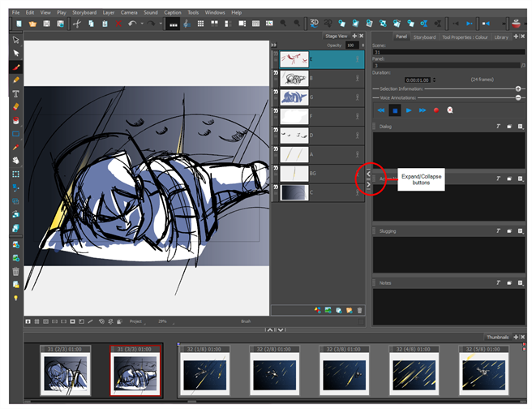Record a voice annotation with the red button
This screenshot has height=409, width=532.
pyautogui.click(x=436, y=110)
